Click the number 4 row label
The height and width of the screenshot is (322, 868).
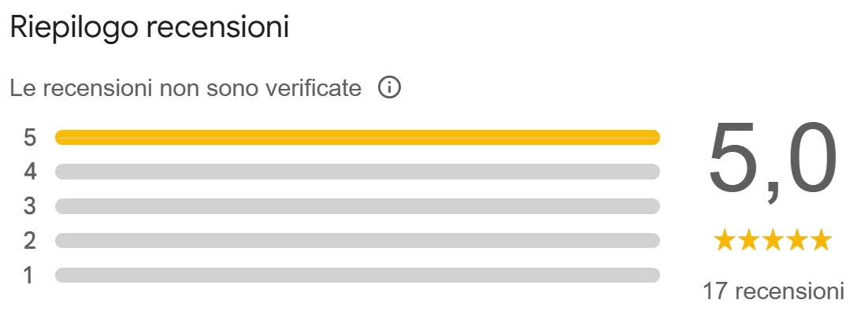(x=30, y=172)
